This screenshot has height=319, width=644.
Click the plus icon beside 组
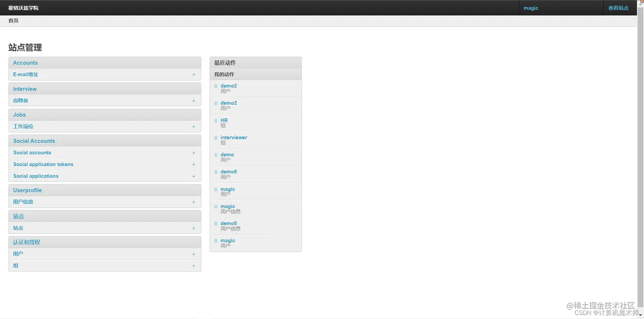(193, 266)
